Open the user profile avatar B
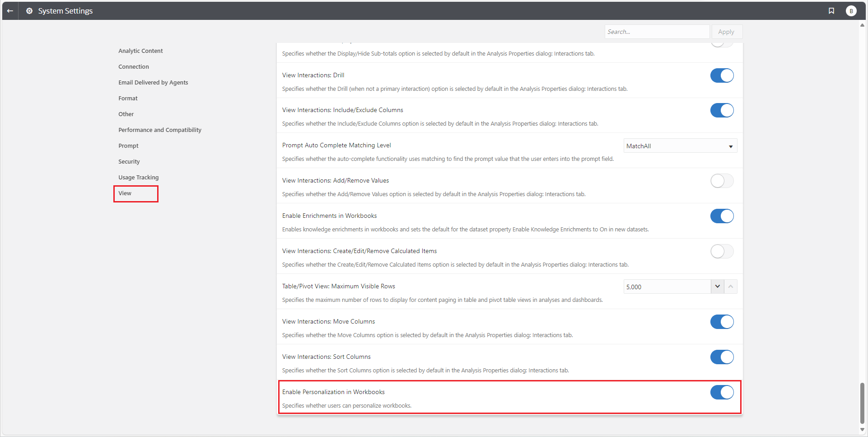Viewport: 868px width, 437px height. (x=852, y=10)
